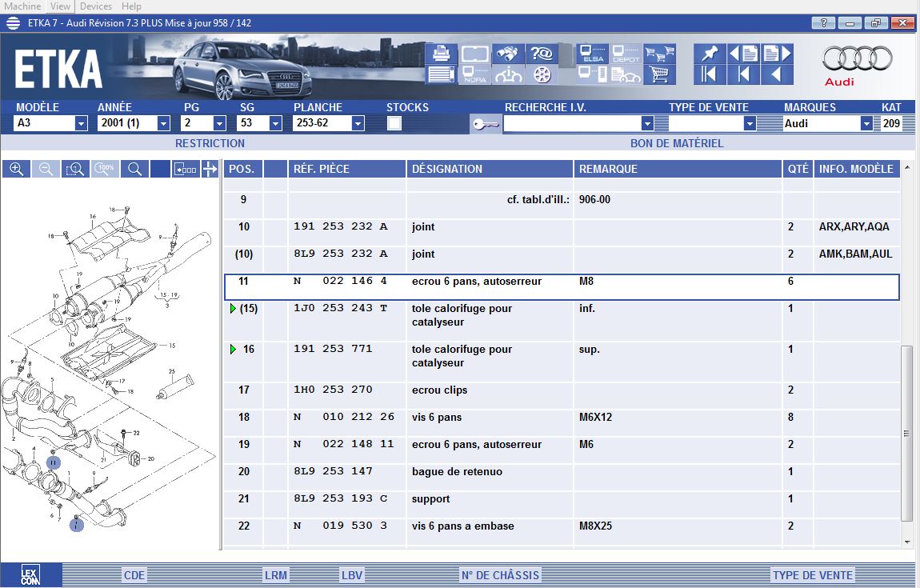Open the MARQUES Audi dropdown
The image size is (920, 588).
[866, 124]
